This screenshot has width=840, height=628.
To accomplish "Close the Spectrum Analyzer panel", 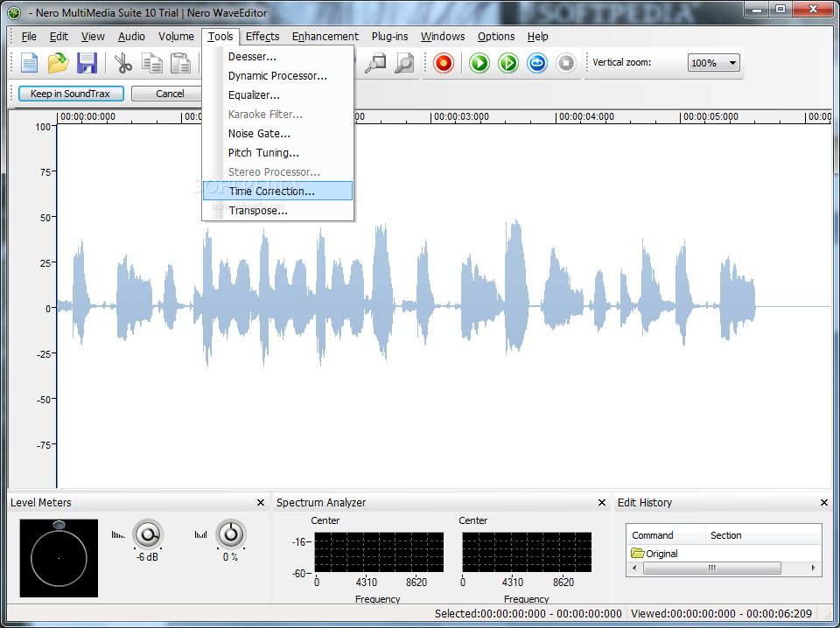I will pos(602,502).
